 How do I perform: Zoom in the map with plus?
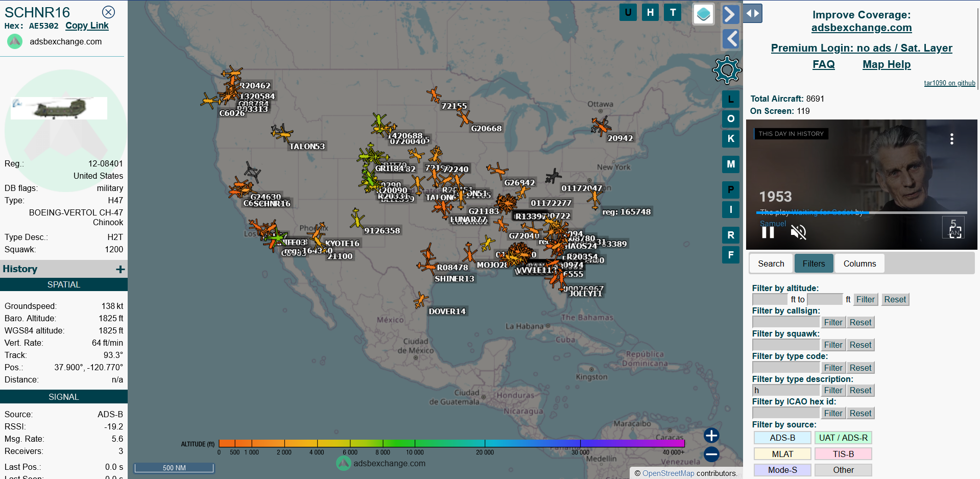coord(711,435)
